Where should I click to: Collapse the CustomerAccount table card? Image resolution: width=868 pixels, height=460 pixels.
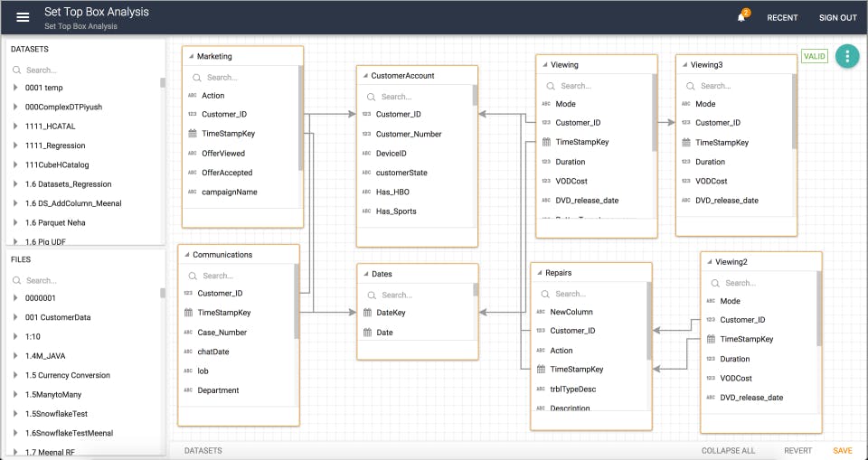(365, 76)
